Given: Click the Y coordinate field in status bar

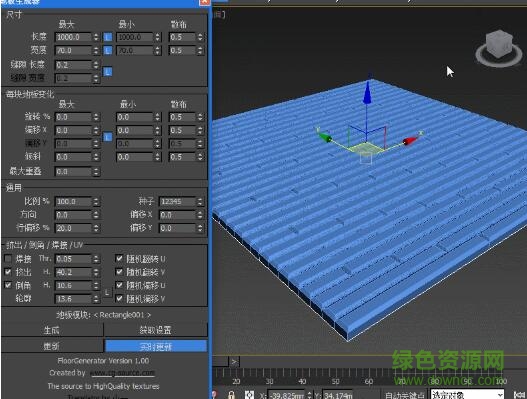Looking at the screenshot, I should (337, 395).
